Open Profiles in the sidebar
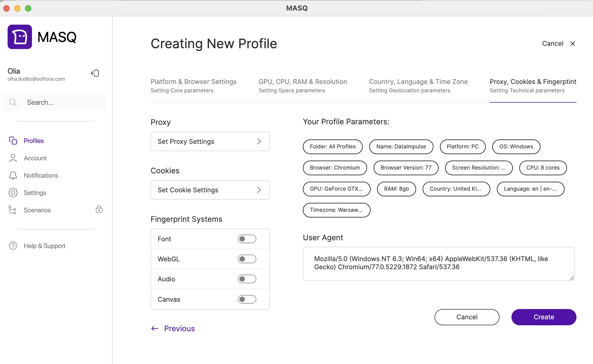The height and width of the screenshot is (364, 593). (x=34, y=141)
